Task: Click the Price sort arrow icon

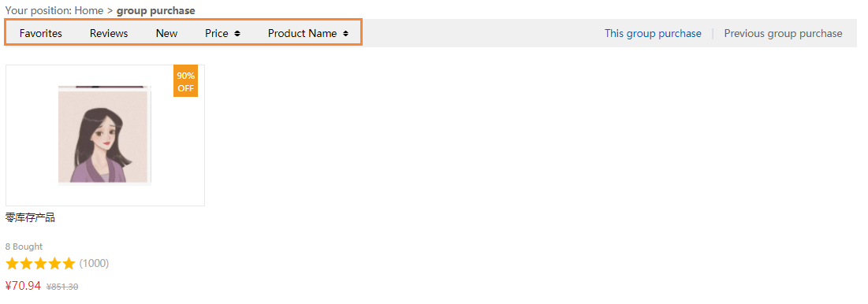Action: (237, 33)
